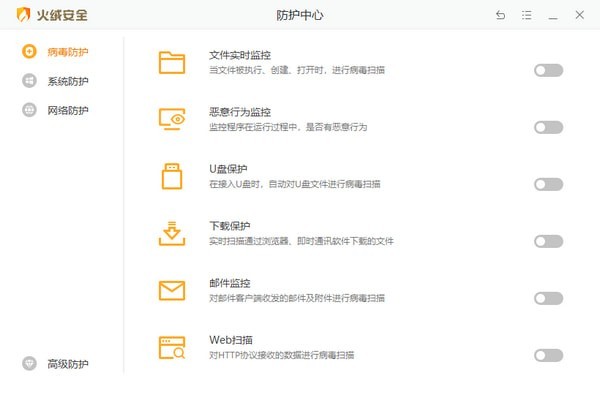600x395 pixels.
Task: Click description 当文件被执行、创建、打开时，进行病毒扫描
Action: (297, 70)
